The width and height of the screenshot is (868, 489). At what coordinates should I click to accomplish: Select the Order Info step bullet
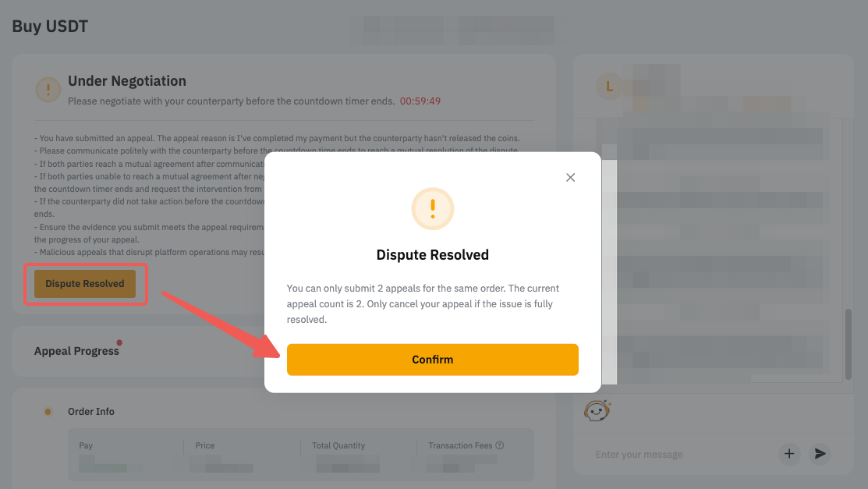click(48, 412)
